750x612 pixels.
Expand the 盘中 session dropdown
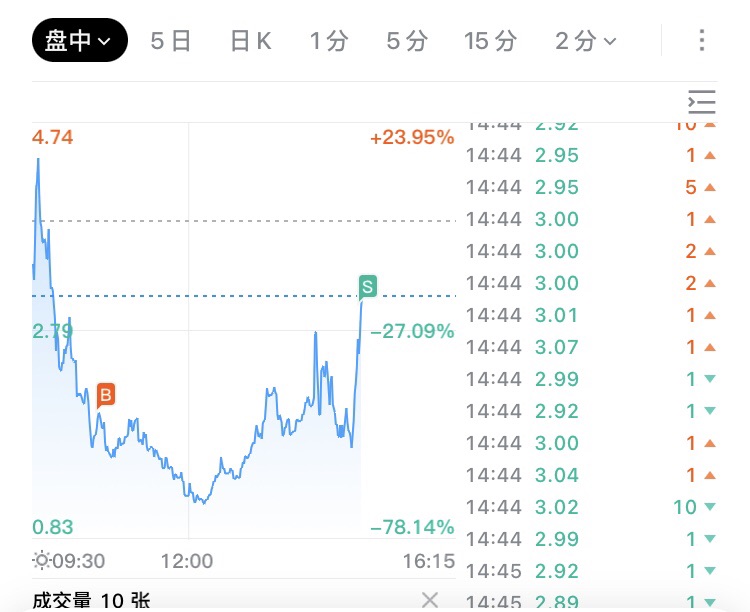coord(80,40)
